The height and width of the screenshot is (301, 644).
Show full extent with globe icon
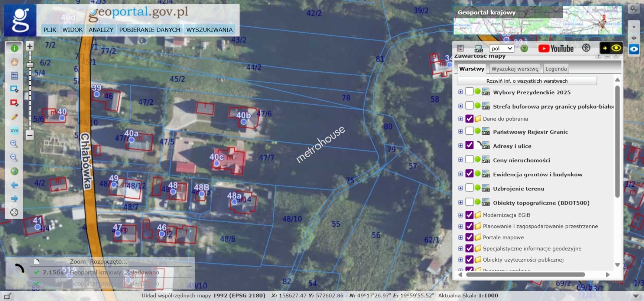tap(14, 172)
